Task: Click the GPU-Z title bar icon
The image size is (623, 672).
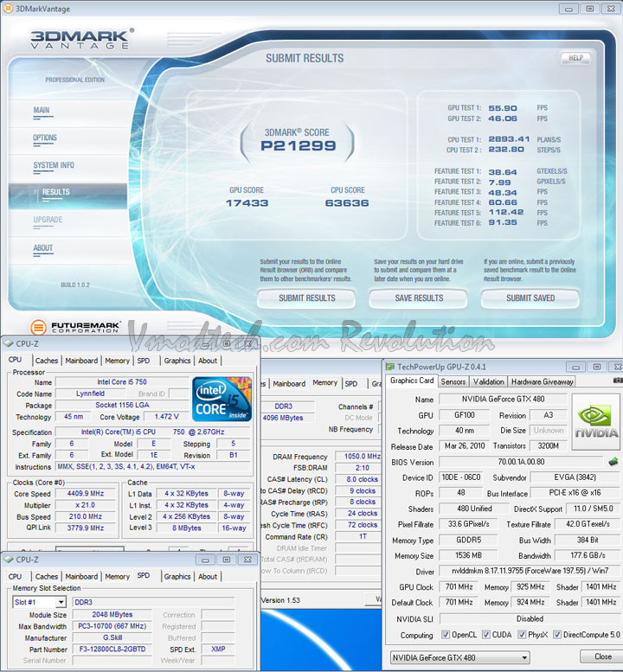Action: (x=389, y=367)
